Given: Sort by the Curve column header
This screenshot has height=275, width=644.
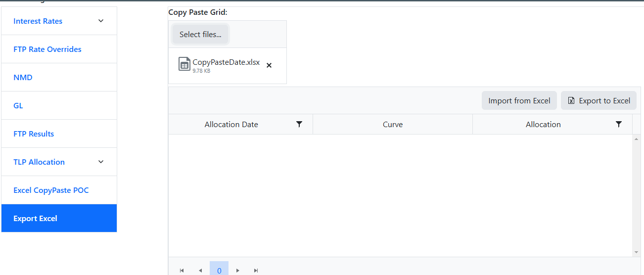Looking at the screenshot, I should click(x=393, y=125).
